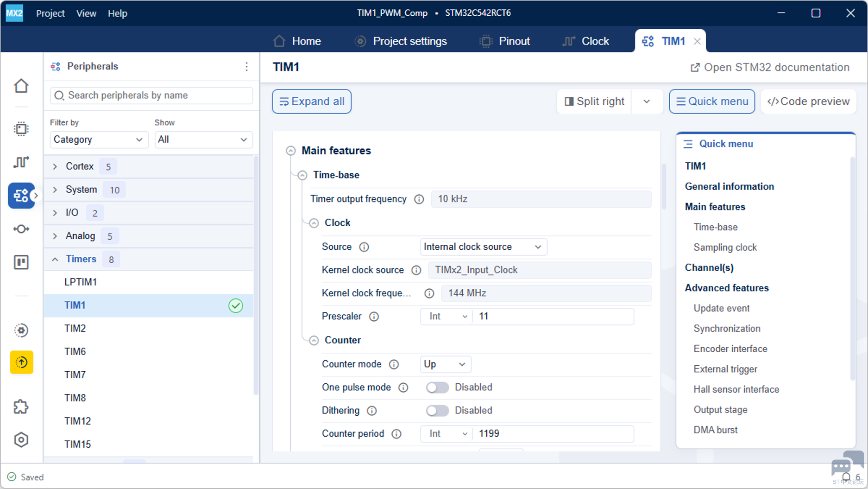Enable the One pulse mode toggle
Image resolution: width=868 pixels, height=489 pixels.
point(437,387)
